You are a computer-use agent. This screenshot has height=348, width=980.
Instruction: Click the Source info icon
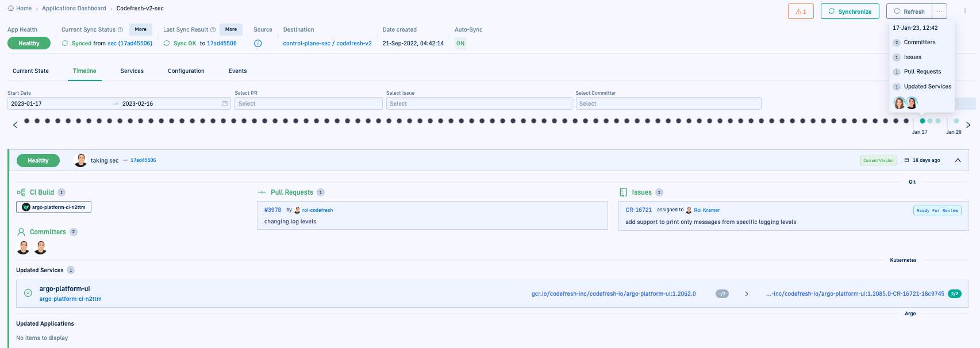point(258,44)
